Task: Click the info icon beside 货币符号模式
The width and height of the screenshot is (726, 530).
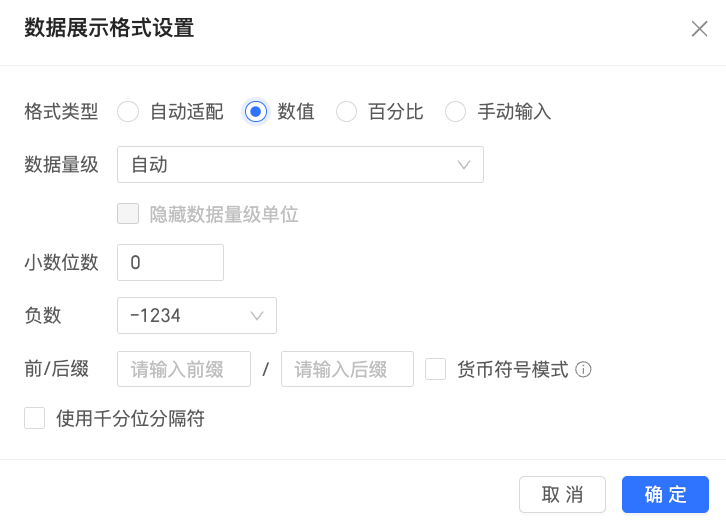Action: (584, 370)
